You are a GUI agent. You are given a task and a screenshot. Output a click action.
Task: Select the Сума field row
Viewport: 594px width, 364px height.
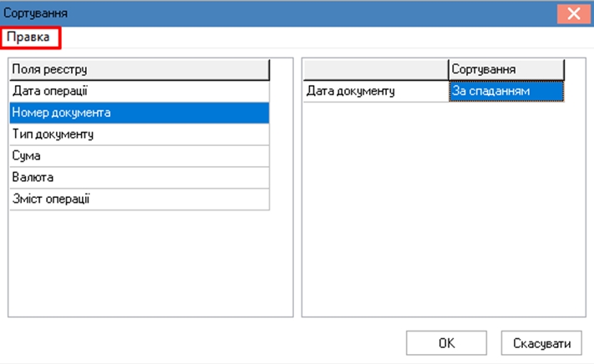click(140, 156)
